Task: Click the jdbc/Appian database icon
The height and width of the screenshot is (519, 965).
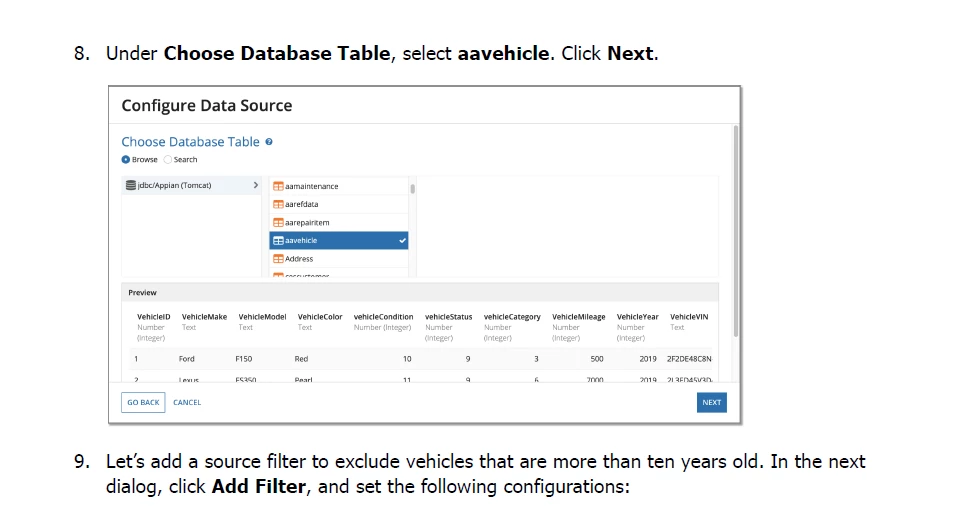Action: click(130, 185)
